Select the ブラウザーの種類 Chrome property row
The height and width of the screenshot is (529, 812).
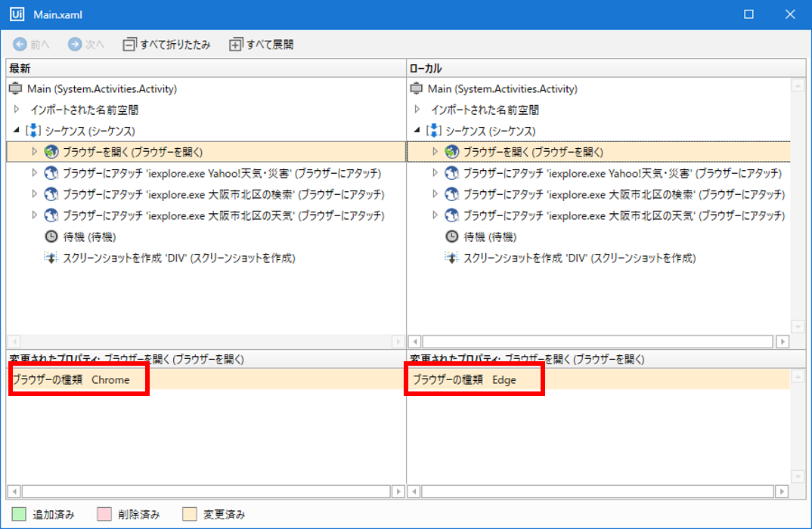click(x=72, y=379)
